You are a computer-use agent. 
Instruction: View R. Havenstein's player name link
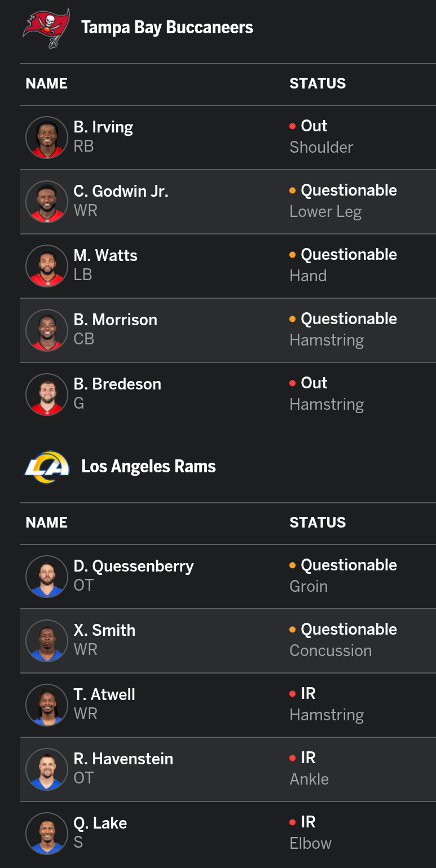(123, 759)
